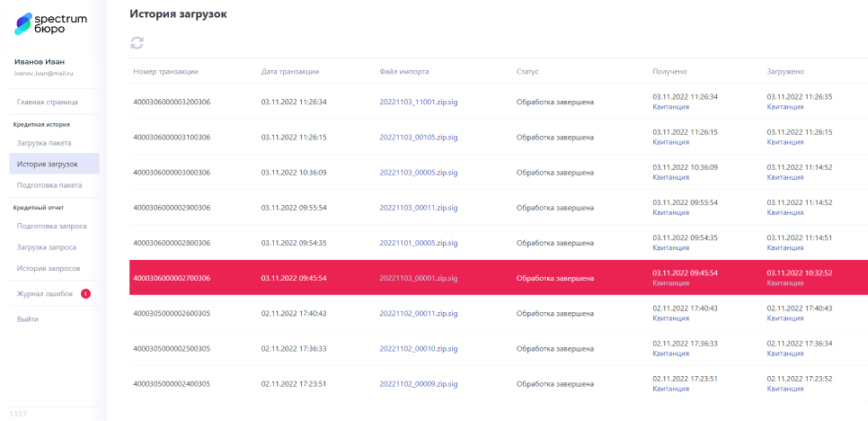The image size is (868, 421).
Task: Click the Дата транзакции column header
Action: pos(289,71)
